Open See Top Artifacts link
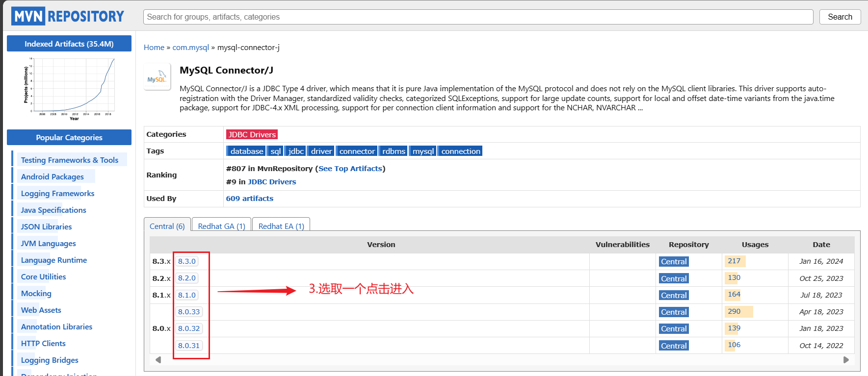The width and height of the screenshot is (868, 376). point(350,169)
